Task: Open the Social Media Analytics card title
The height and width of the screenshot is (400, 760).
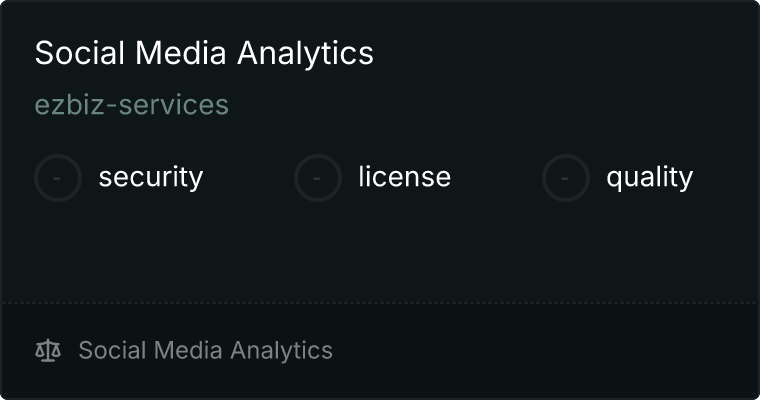Action: coord(204,53)
